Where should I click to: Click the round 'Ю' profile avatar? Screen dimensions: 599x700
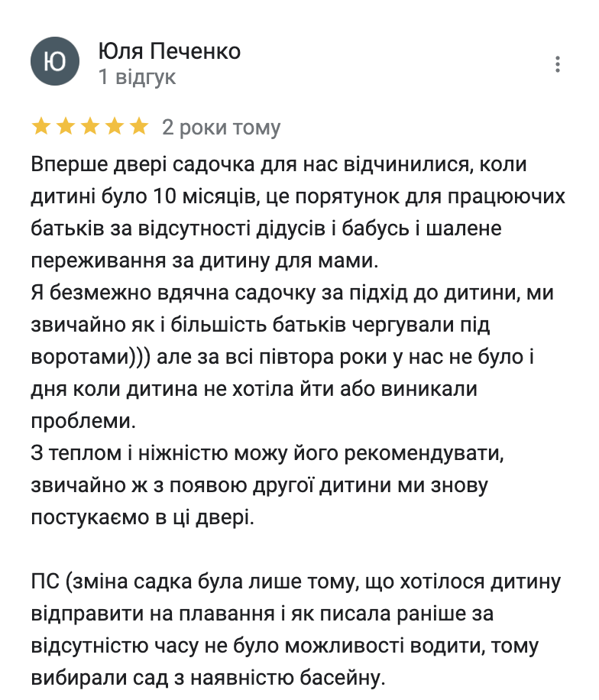[x=55, y=61]
